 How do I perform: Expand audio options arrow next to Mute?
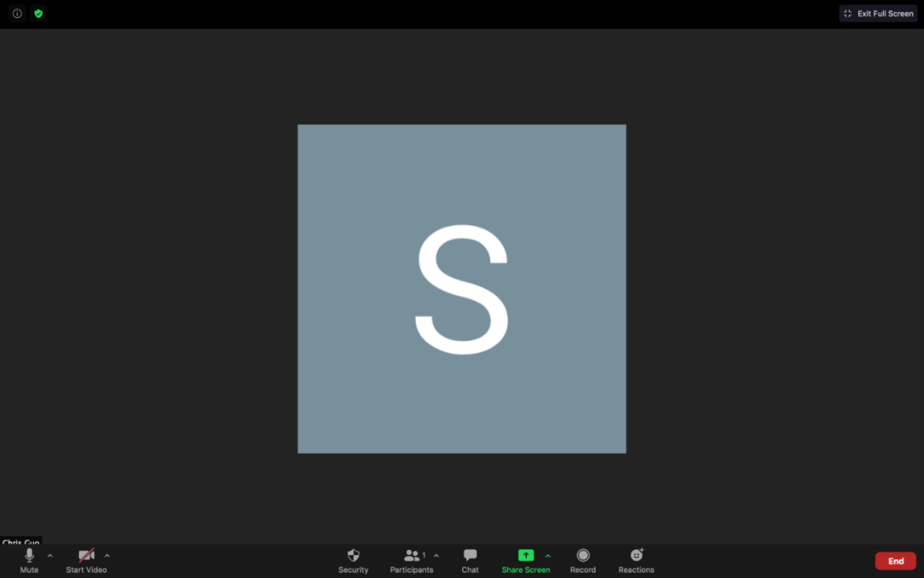50,556
